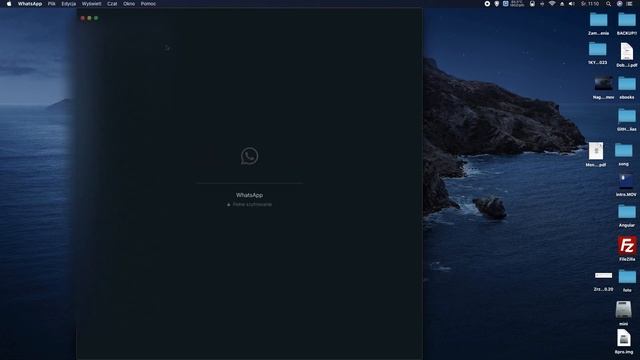The image size is (640, 360).
Task: Click the WhatsApp logo in the loading screen
Action: click(x=249, y=156)
